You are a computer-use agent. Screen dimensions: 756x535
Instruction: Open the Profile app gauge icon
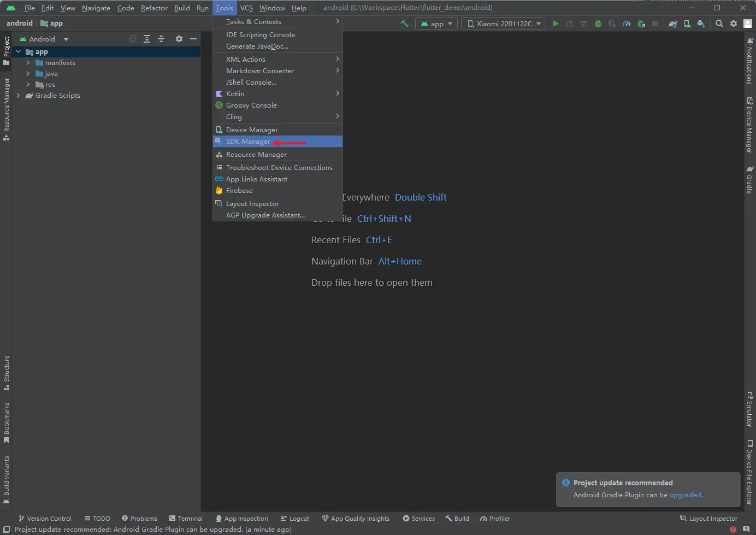pos(627,23)
